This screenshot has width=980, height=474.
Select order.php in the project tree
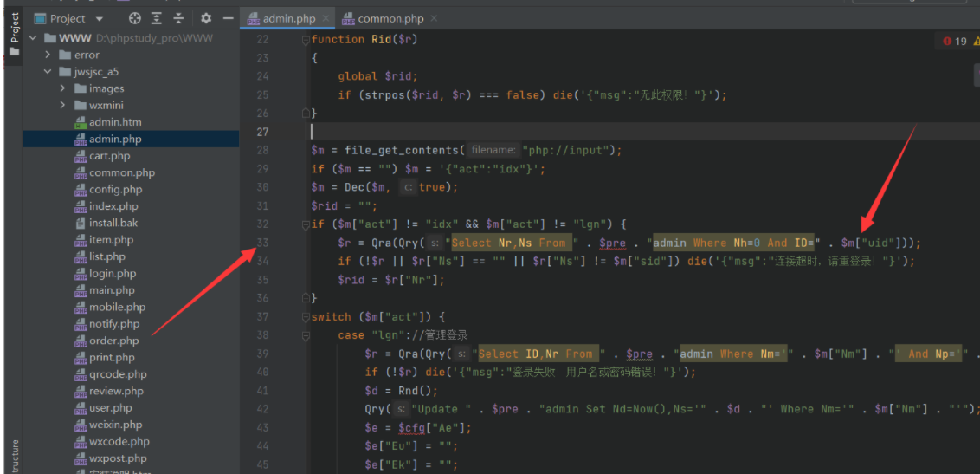point(113,341)
